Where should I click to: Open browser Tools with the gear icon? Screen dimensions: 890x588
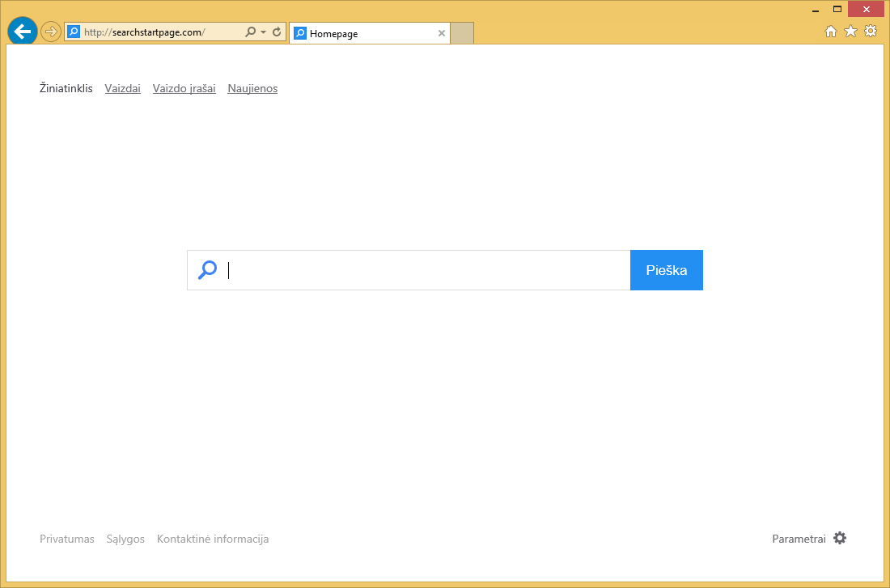pyautogui.click(x=870, y=31)
